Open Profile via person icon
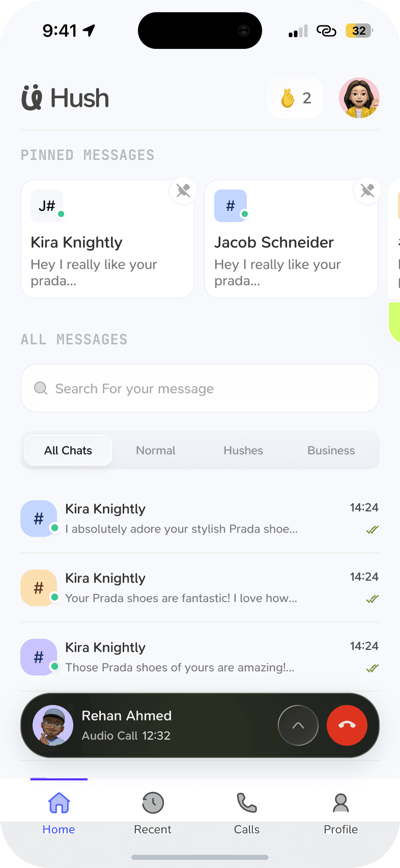400x868 pixels. pos(340,803)
